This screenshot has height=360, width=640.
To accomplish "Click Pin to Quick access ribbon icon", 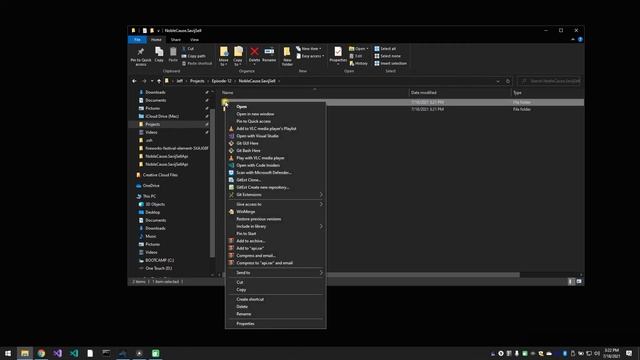I will coord(140,56).
